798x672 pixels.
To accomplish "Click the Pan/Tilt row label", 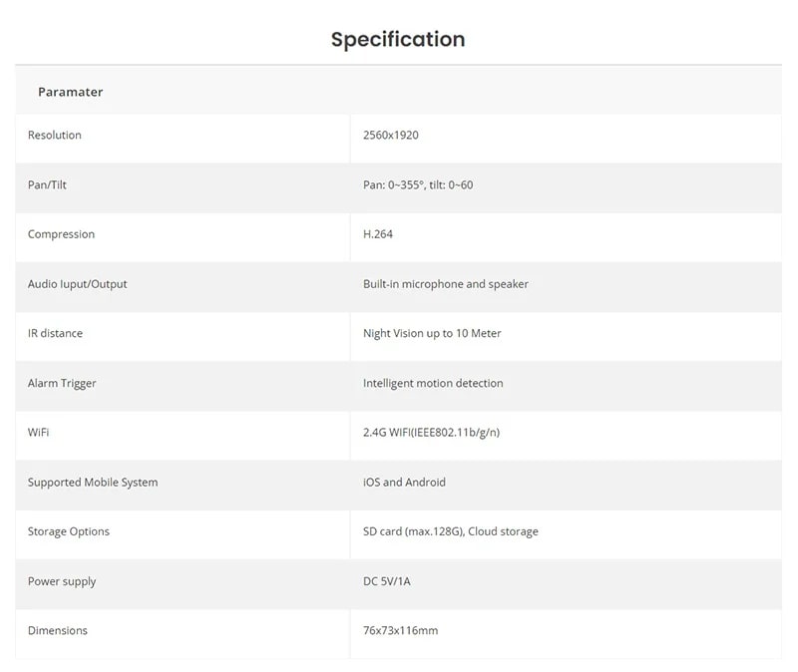I will pos(48,185).
